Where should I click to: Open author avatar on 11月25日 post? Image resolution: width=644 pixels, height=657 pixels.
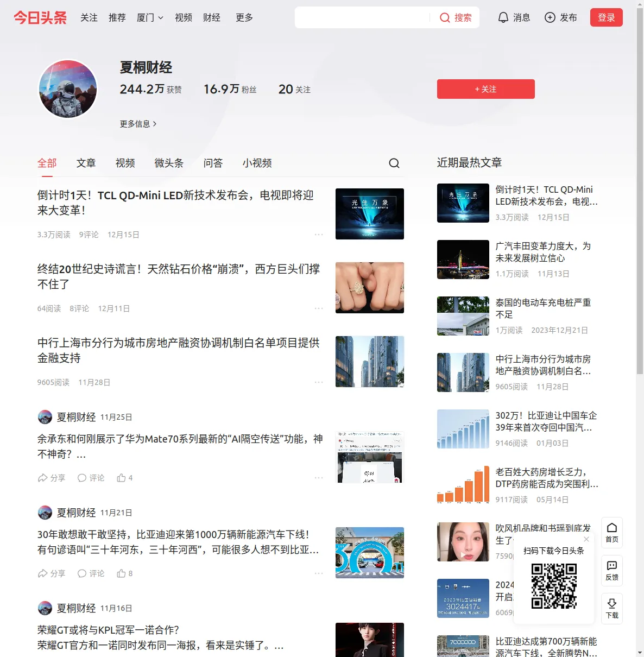[45, 417]
